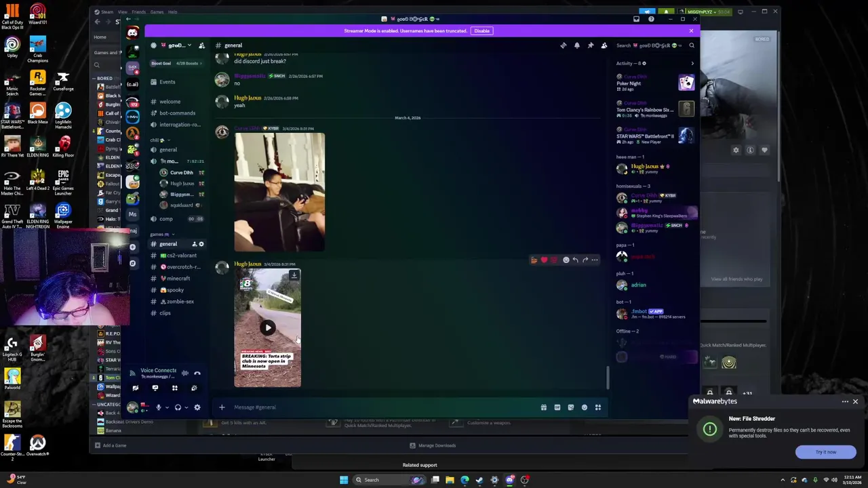Add a heart reaction to message

(x=544, y=260)
